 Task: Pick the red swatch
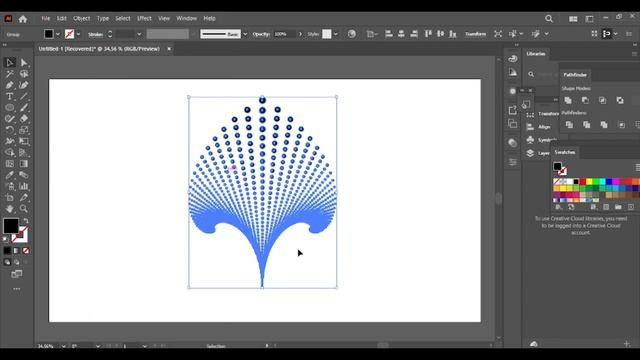point(582,182)
